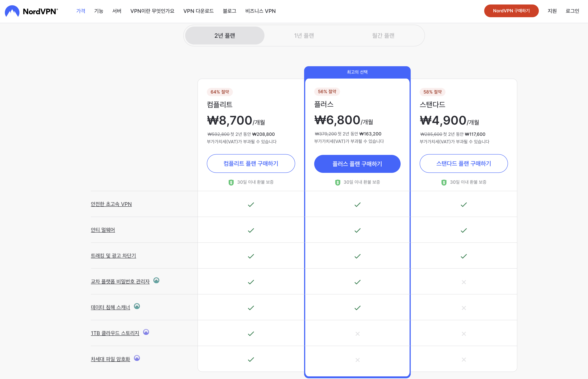Switch to the 월간 플랜 option
Image resolution: width=588 pixels, height=379 pixels.
[x=383, y=36]
